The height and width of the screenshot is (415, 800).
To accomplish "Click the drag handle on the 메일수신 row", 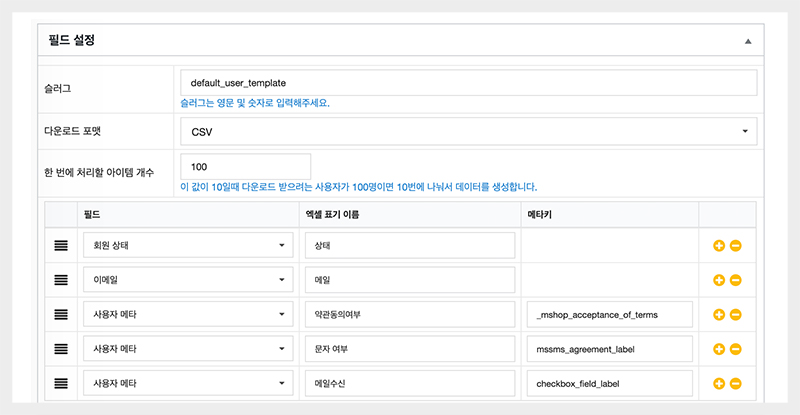I will point(61,383).
